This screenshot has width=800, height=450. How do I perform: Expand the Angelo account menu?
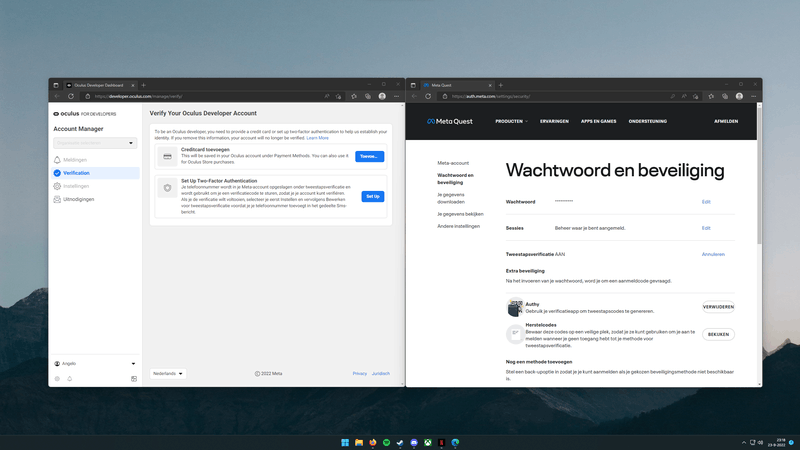tap(95, 364)
